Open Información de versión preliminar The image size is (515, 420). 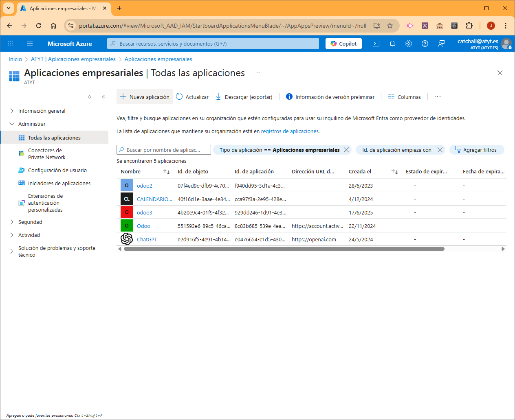(x=330, y=97)
